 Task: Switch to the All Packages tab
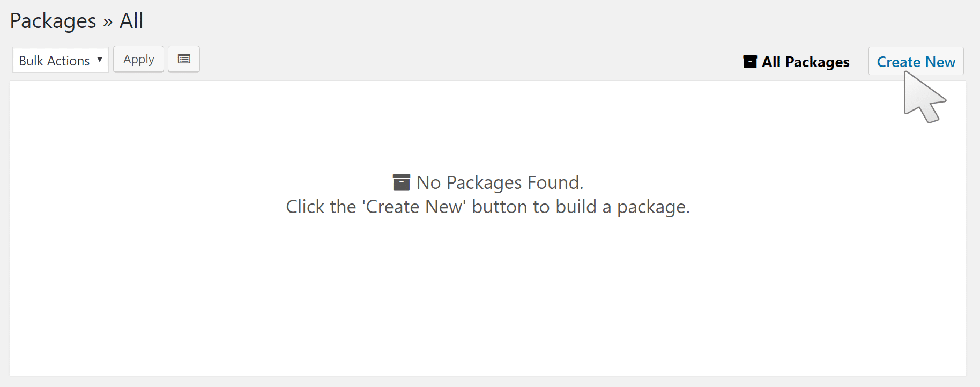click(x=805, y=62)
